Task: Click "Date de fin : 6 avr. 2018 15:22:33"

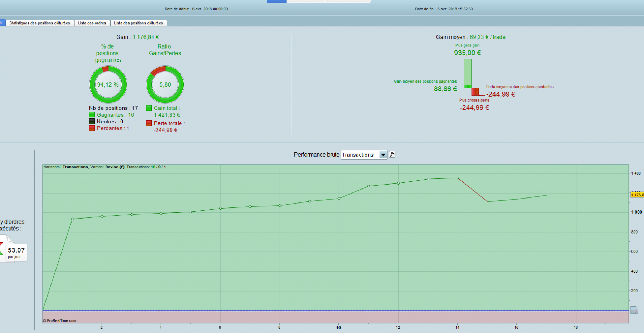Action: tap(444, 9)
